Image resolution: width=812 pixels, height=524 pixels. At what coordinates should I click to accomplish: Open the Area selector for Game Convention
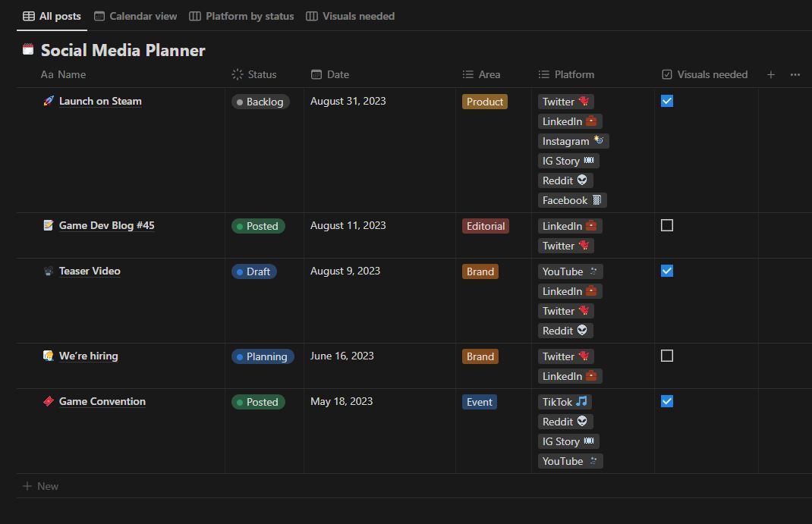click(480, 402)
